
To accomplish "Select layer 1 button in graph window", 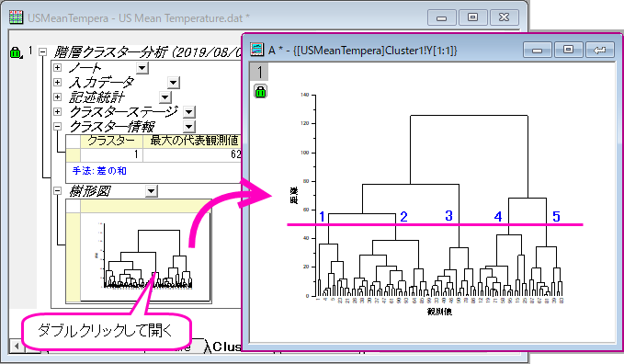I will (259, 72).
